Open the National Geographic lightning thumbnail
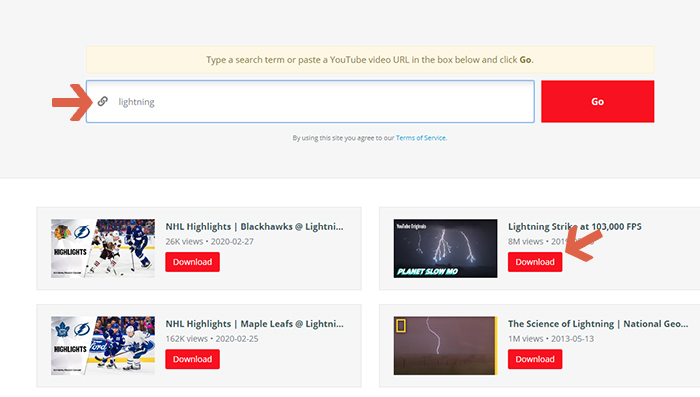 click(445, 346)
